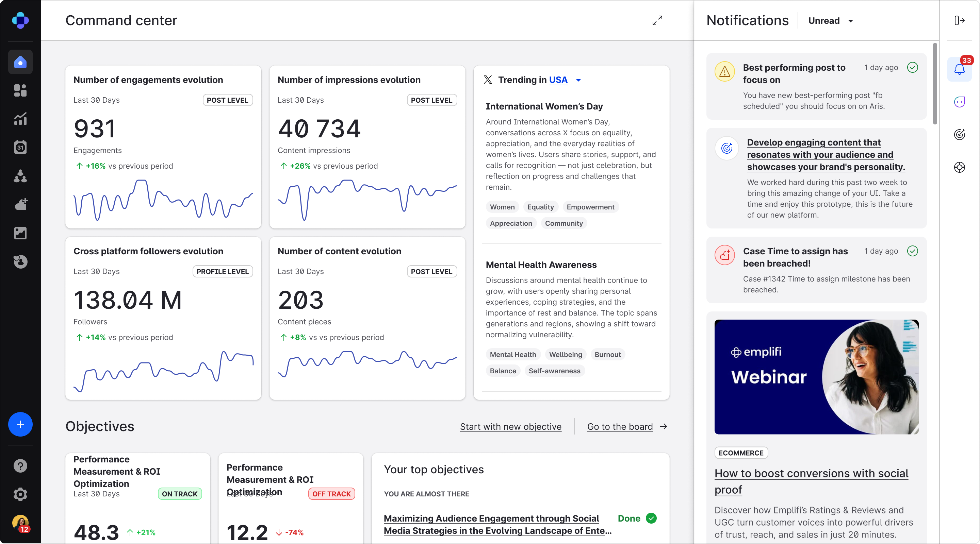Click the ON TRACK status badge
This screenshot has height=544, width=980.
[180, 494]
